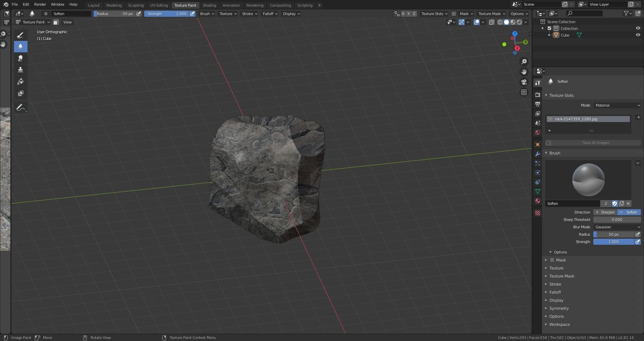Open Render properties tab
This screenshot has height=341, width=644.
[x=538, y=95]
